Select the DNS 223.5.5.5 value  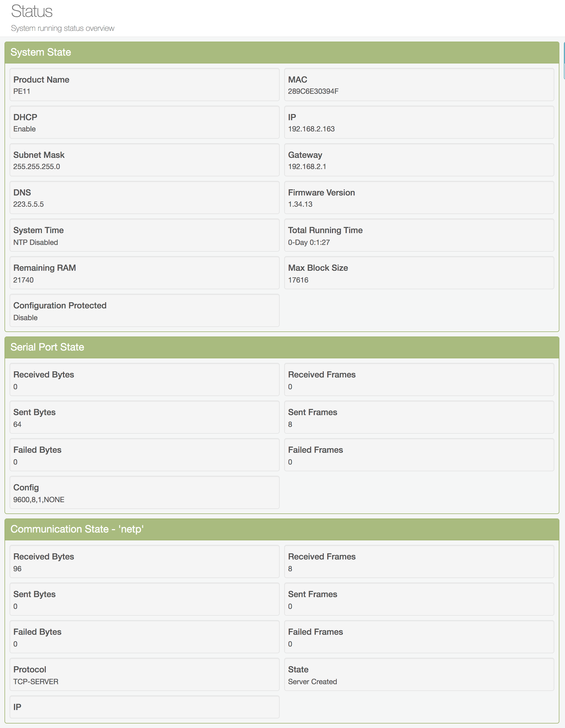(28, 204)
